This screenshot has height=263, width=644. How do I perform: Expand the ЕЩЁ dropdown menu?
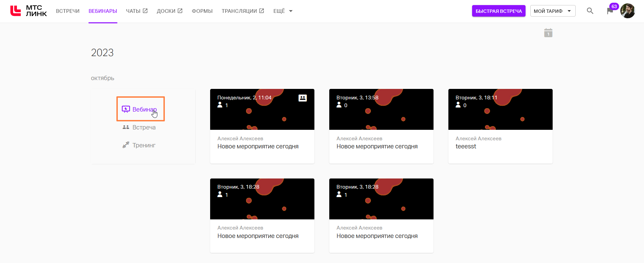pyautogui.click(x=283, y=11)
